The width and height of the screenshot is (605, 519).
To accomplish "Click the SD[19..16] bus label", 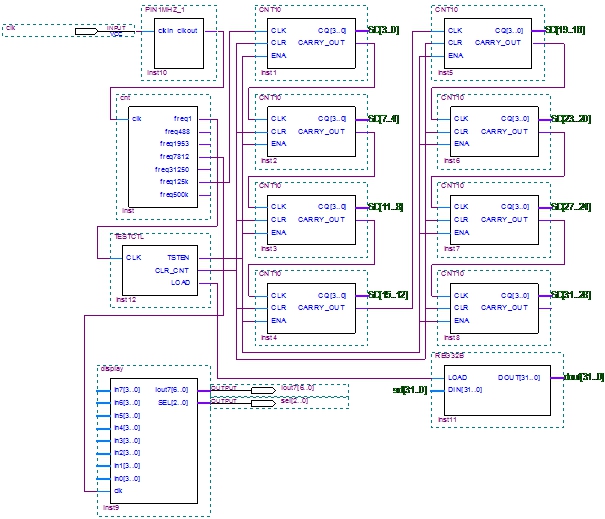I will [565, 30].
